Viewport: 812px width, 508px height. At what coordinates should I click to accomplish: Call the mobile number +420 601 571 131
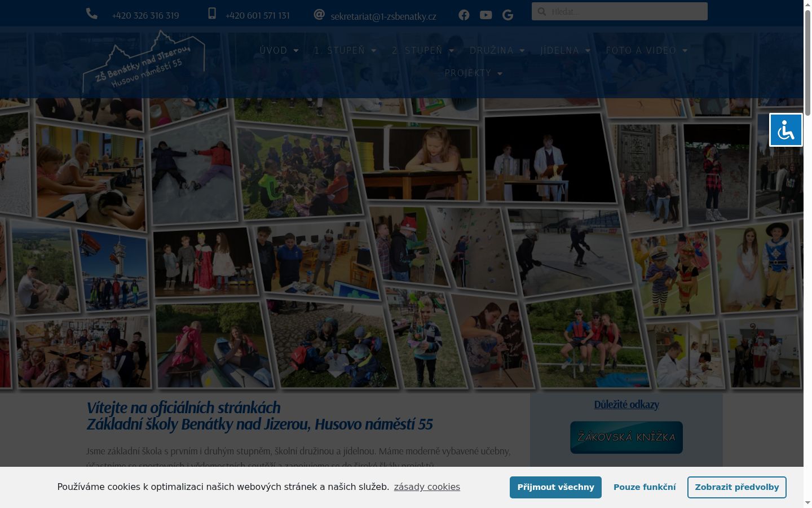[258, 16]
